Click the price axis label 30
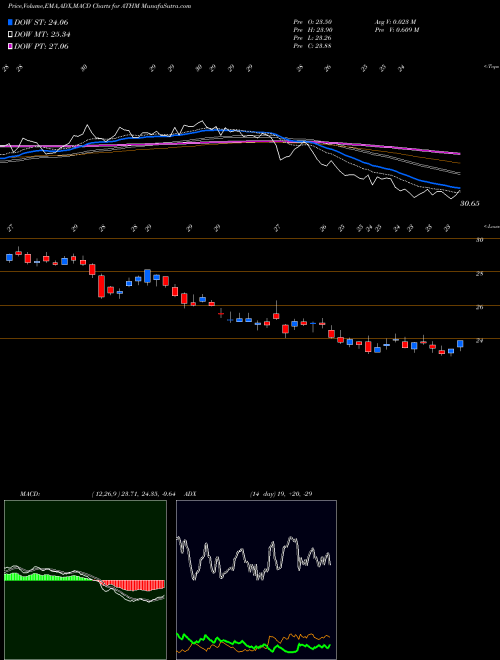 (479, 240)
